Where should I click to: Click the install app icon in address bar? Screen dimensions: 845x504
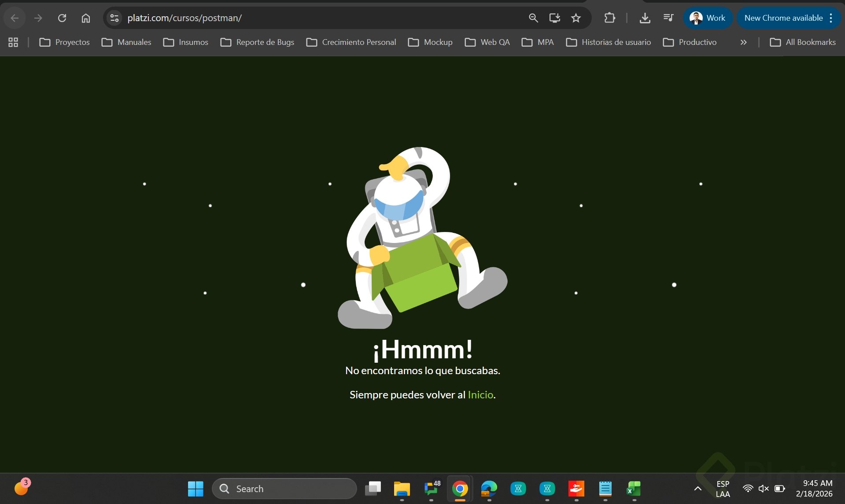(x=554, y=18)
